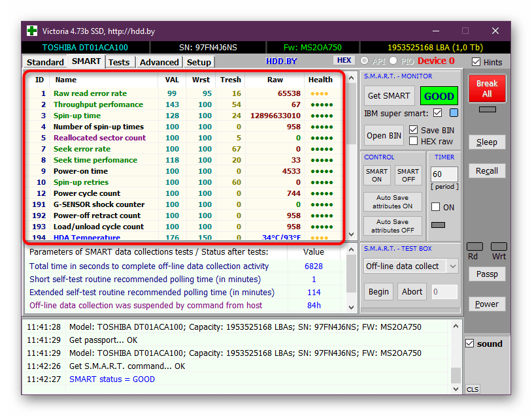Click the indicator bar under Break All
This screenshot has width=532, height=416.
tap(487, 110)
